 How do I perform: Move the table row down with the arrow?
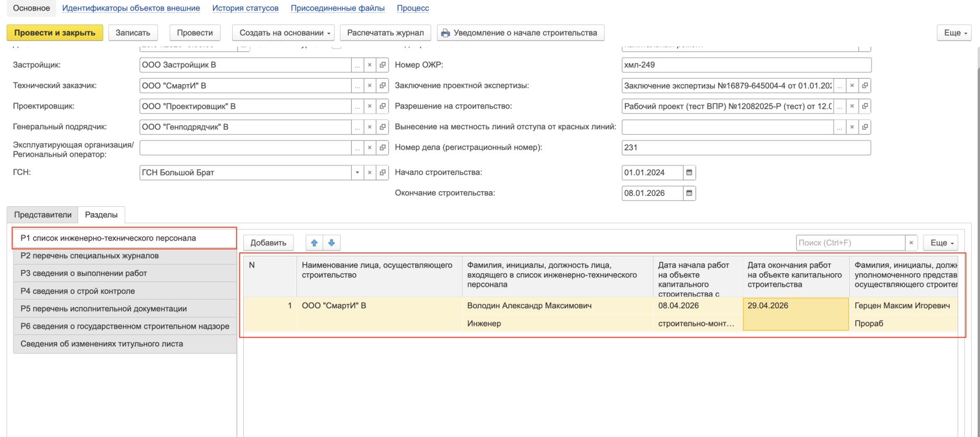[x=331, y=243]
